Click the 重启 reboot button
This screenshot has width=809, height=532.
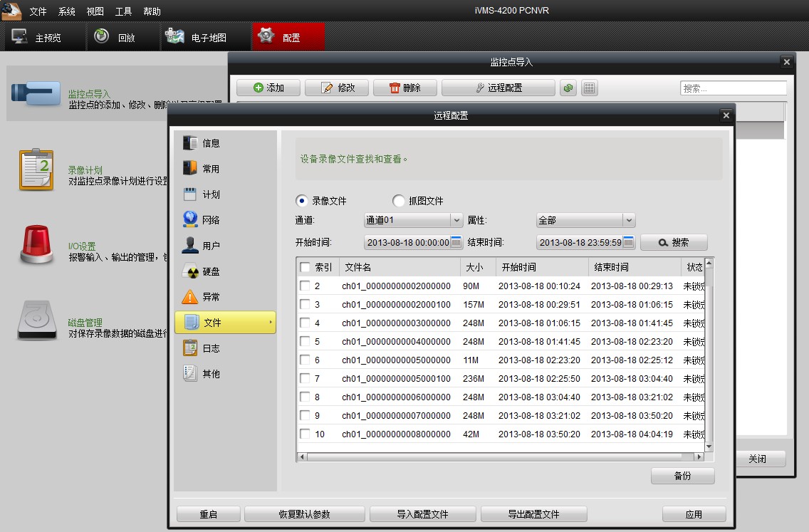209,514
